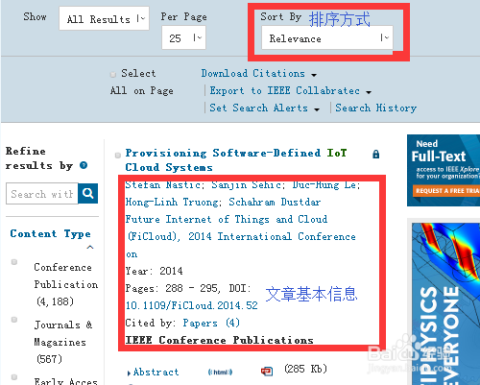Click the Search within results input field
Screen dimensions: 480x385
coord(42,193)
